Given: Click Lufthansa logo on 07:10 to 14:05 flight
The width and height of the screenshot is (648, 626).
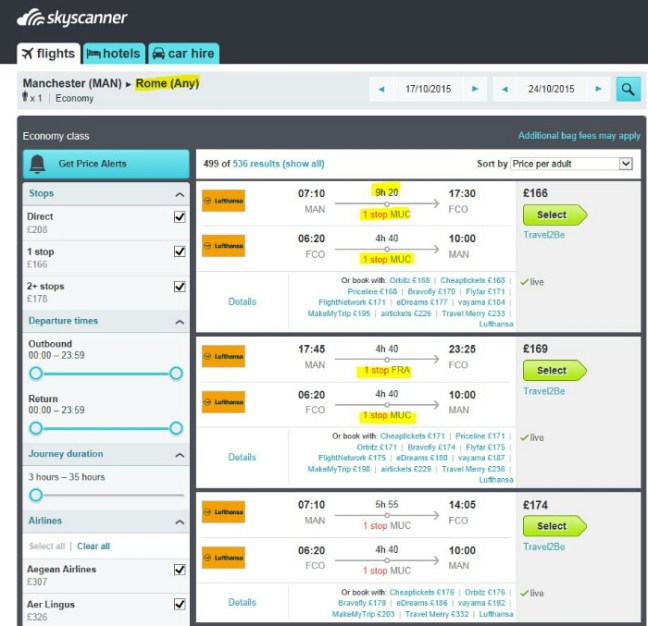Looking at the screenshot, I should coord(223,512).
